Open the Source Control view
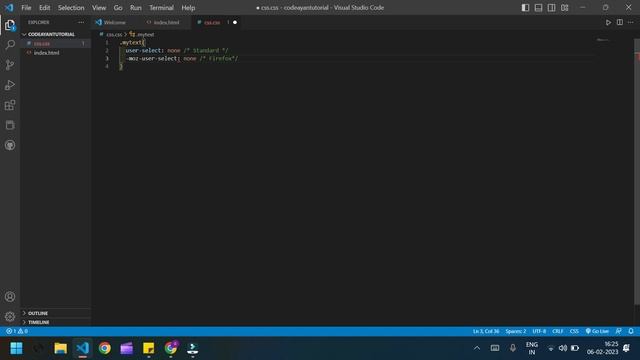This screenshot has width=640, height=360. pos(10,65)
